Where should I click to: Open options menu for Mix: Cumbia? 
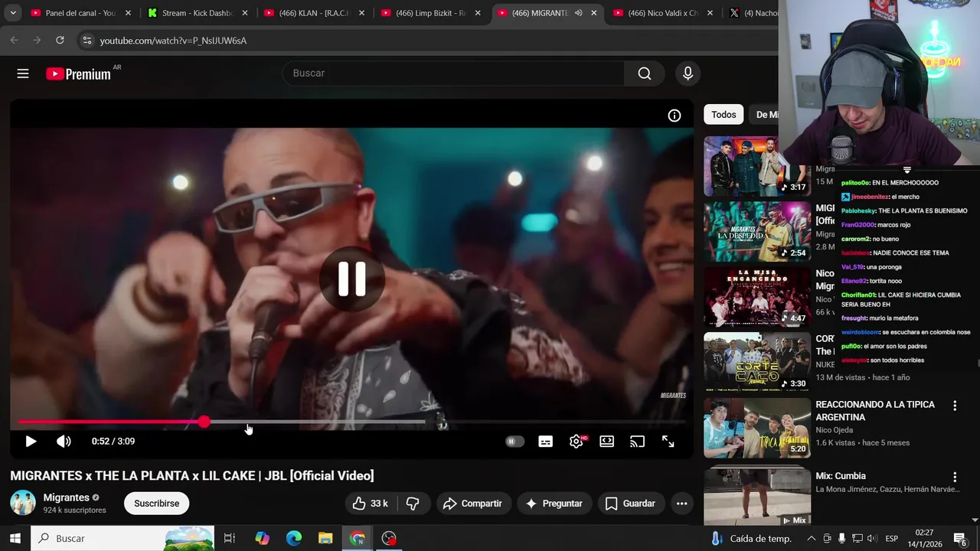click(955, 477)
